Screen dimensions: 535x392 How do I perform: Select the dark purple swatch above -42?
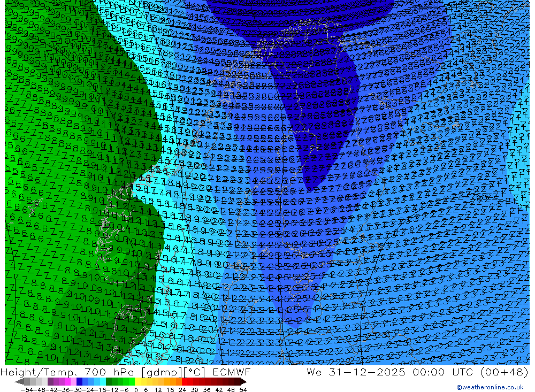(x=50, y=382)
